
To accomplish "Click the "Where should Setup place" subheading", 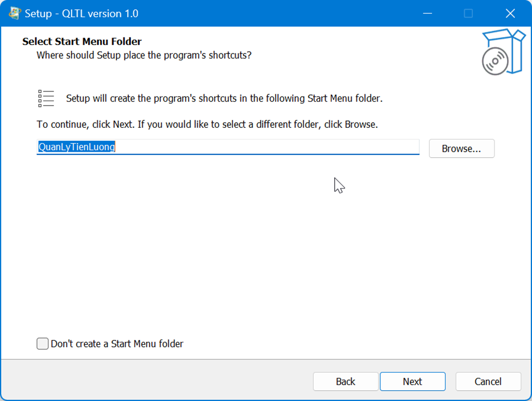I will (x=144, y=55).
